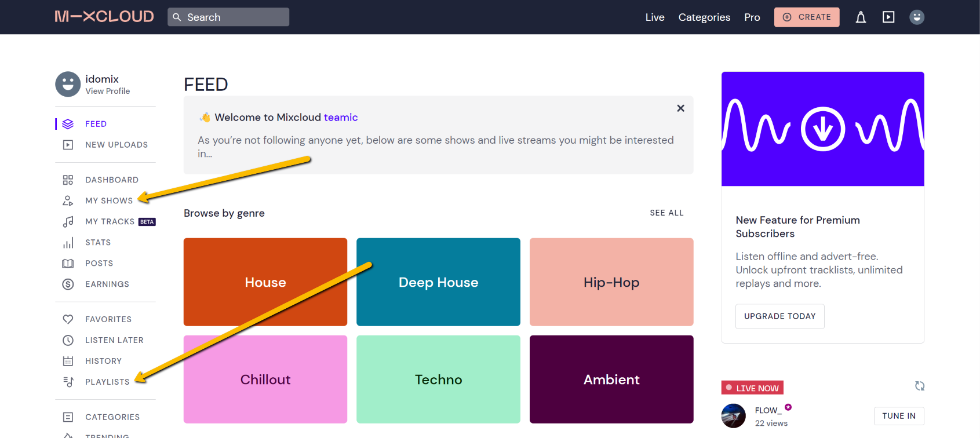Click the Stats bar chart icon
Image resolution: width=980 pixels, height=438 pixels.
point(68,243)
